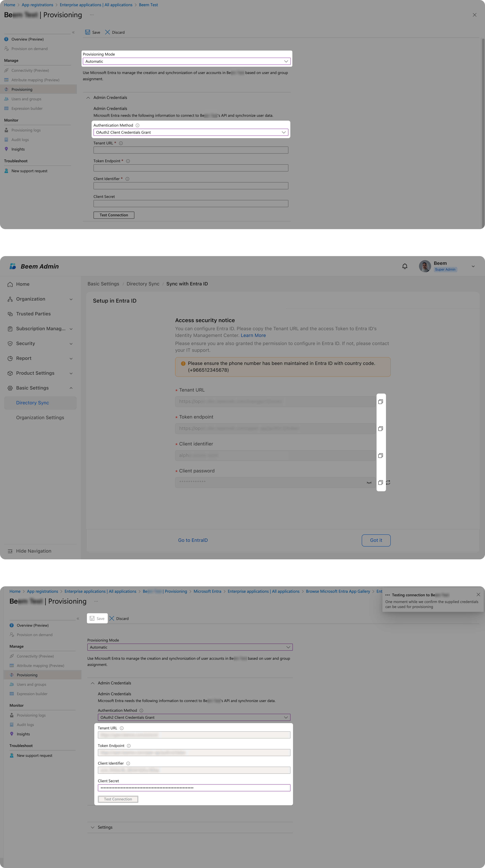Collapse Admin Credentials section in the upper Provisioning screenshot
The image size is (485, 868).
pyautogui.click(x=88, y=98)
